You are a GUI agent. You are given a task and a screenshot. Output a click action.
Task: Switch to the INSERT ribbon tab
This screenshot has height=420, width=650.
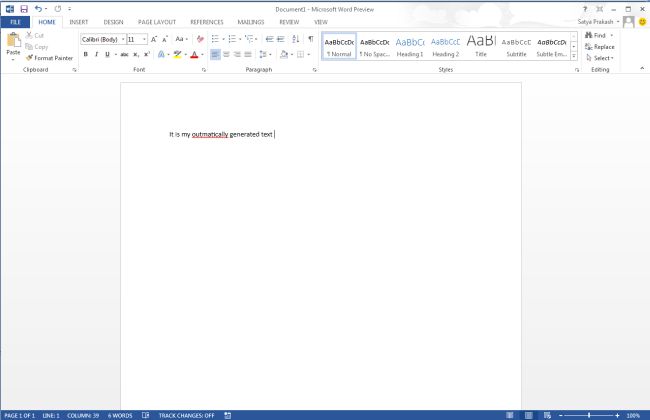click(x=78, y=21)
